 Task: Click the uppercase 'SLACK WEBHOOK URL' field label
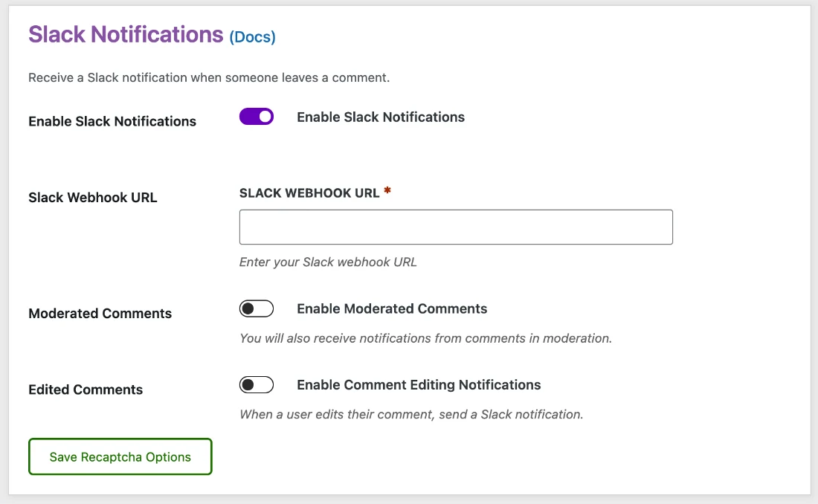pyautogui.click(x=309, y=193)
